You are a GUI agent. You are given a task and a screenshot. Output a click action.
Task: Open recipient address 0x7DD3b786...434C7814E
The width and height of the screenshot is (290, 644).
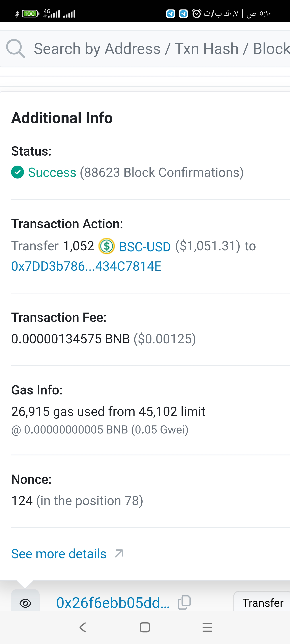tap(86, 266)
